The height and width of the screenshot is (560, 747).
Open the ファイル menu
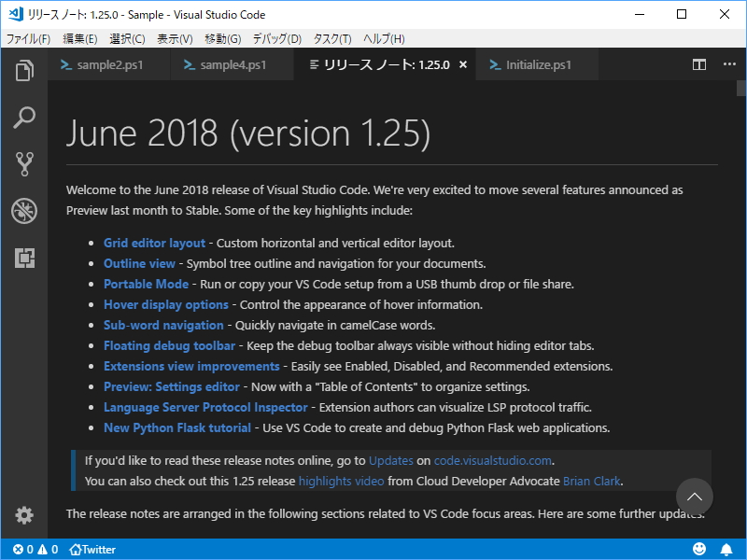coord(29,38)
